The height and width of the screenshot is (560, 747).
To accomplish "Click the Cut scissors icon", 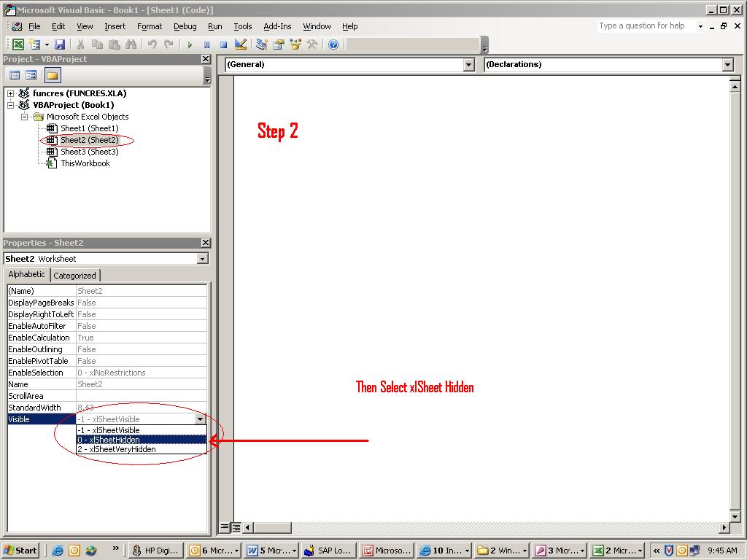I will pos(80,44).
